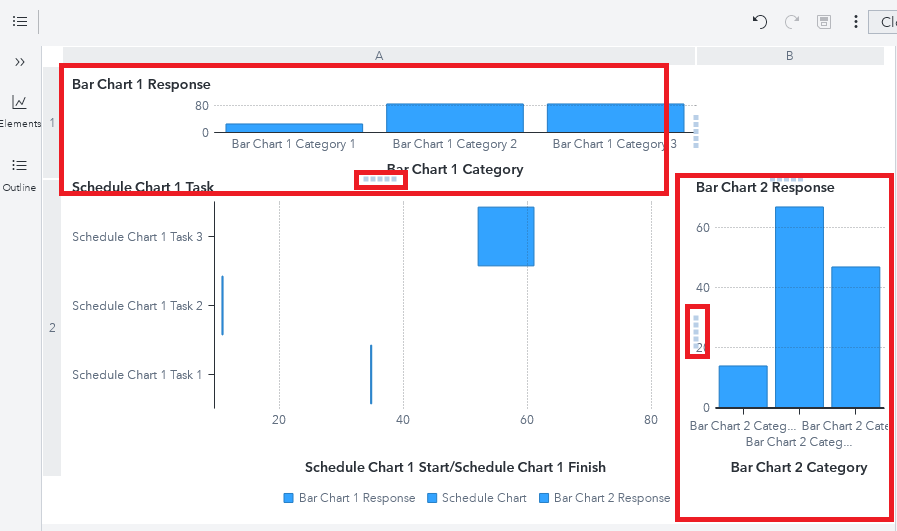Click the list menu icon at top-left

click(x=20, y=21)
